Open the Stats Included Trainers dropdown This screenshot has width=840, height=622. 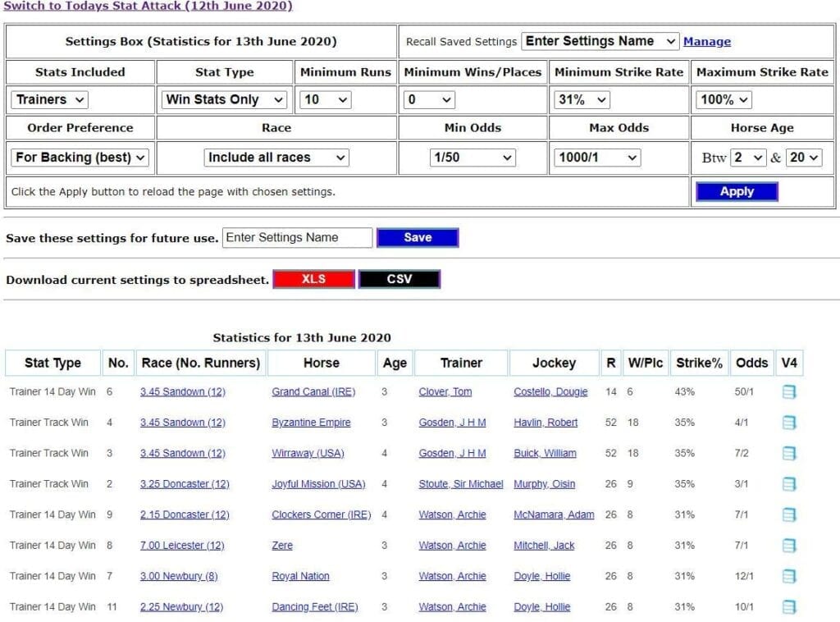point(50,99)
